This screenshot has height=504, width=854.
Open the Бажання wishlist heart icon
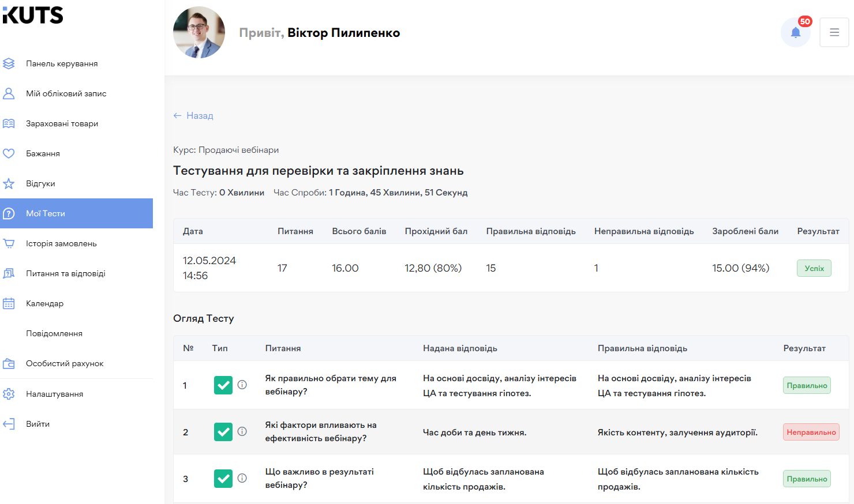(x=8, y=153)
